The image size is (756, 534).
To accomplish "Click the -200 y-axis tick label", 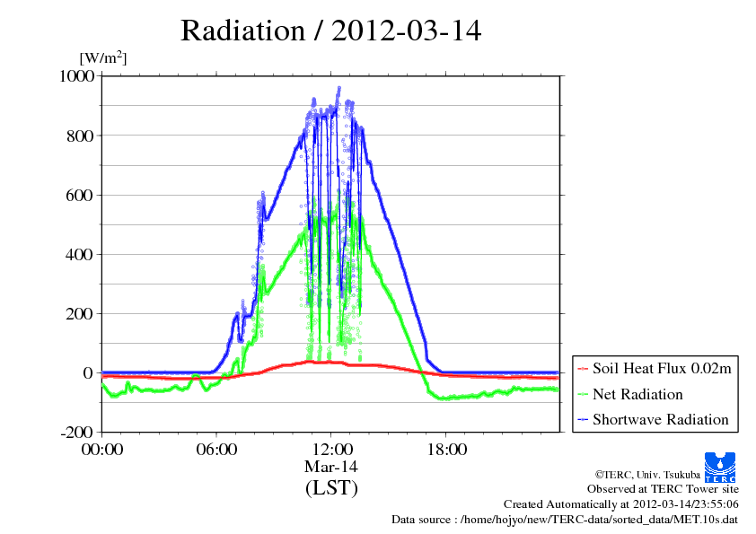I will 77,433.
